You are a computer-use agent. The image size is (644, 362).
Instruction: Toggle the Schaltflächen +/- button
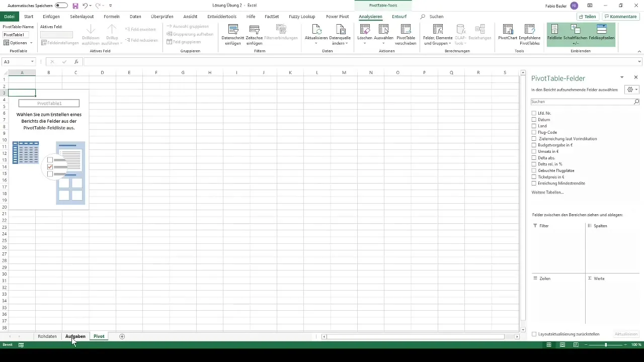click(x=576, y=34)
